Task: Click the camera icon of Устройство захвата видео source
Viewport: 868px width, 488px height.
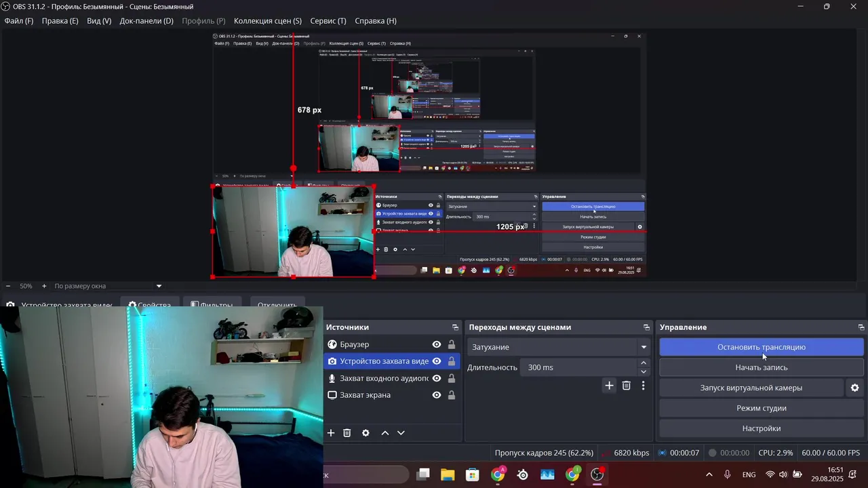Action: tap(332, 361)
